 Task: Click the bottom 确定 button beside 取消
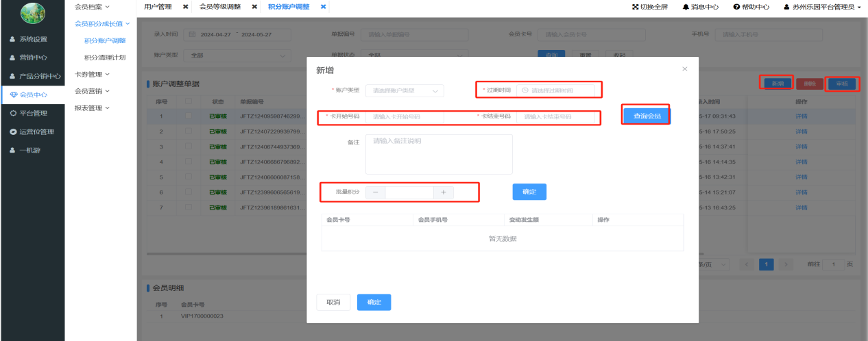[x=374, y=302]
